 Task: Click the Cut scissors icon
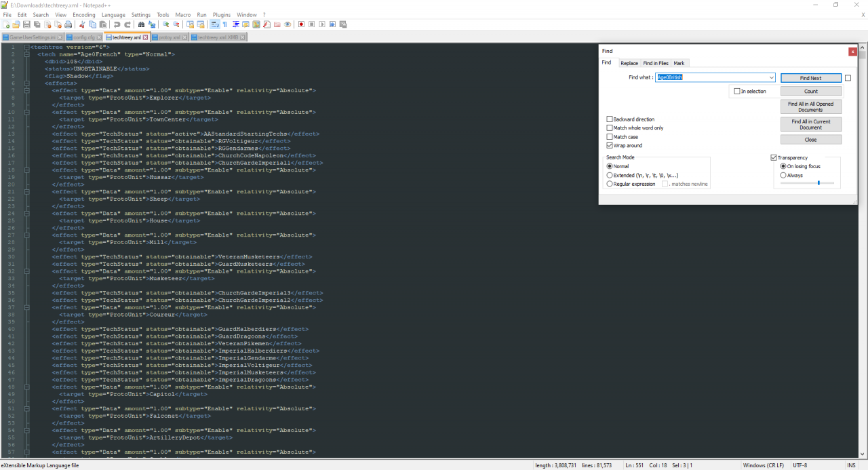[82, 24]
